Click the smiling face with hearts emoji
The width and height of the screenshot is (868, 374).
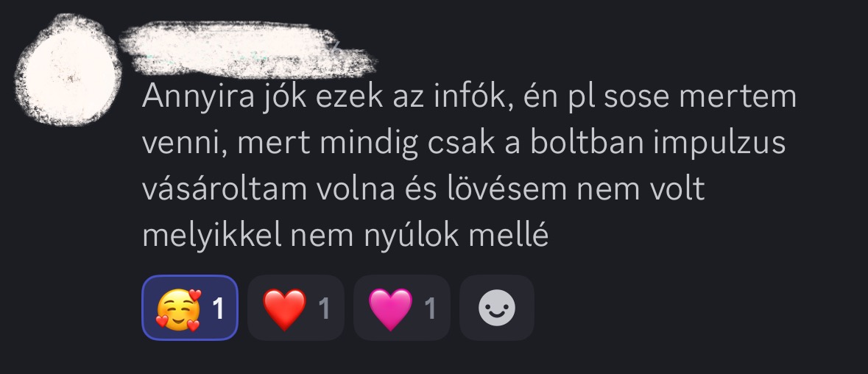coord(178,308)
